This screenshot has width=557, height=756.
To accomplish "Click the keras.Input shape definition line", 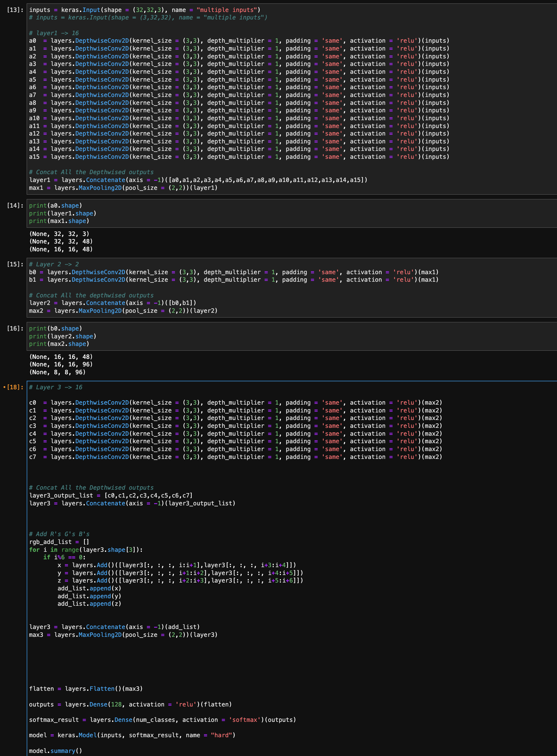I will coord(144,10).
